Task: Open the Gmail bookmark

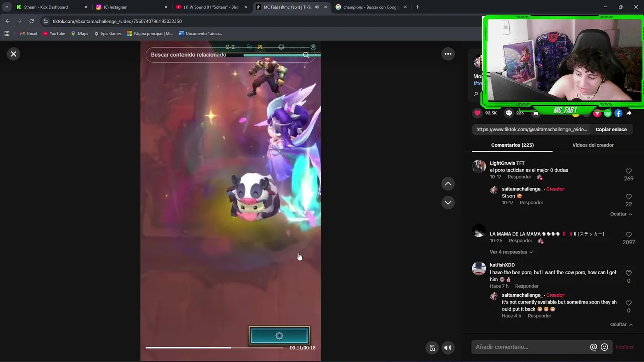Action: click(28, 33)
